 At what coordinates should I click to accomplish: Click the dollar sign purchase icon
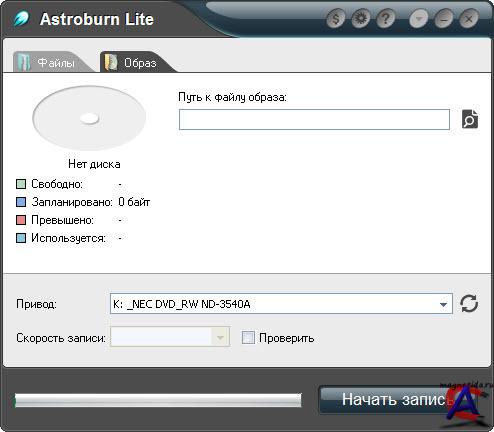tap(336, 19)
